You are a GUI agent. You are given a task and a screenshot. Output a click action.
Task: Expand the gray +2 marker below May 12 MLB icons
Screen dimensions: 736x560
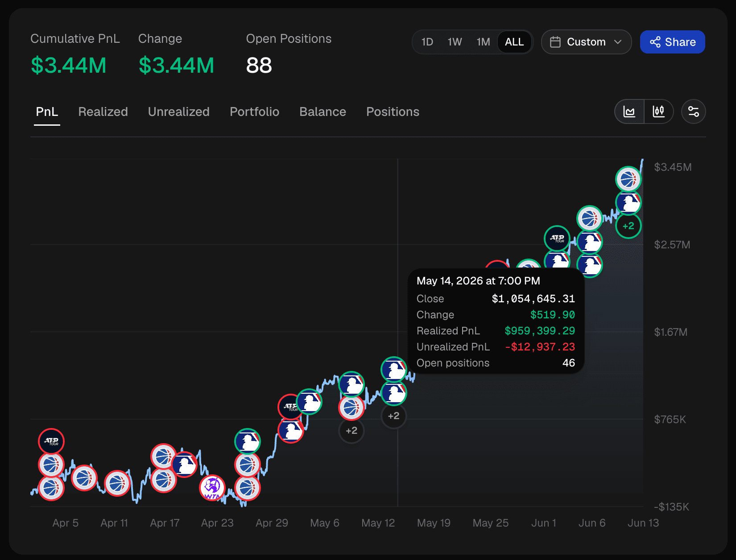pyautogui.click(x=393, y=416)
